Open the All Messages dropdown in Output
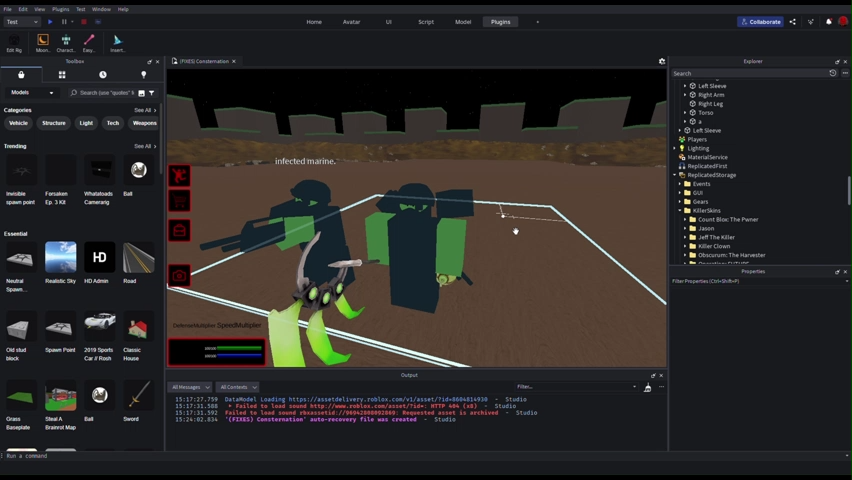This screenshot has height=480, width=852. coord(190,387)
